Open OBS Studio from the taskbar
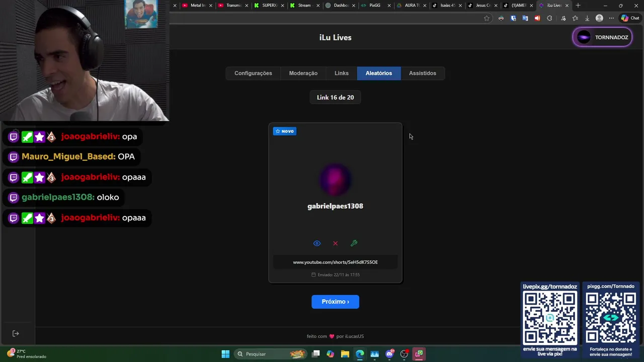 pos(404,354)
